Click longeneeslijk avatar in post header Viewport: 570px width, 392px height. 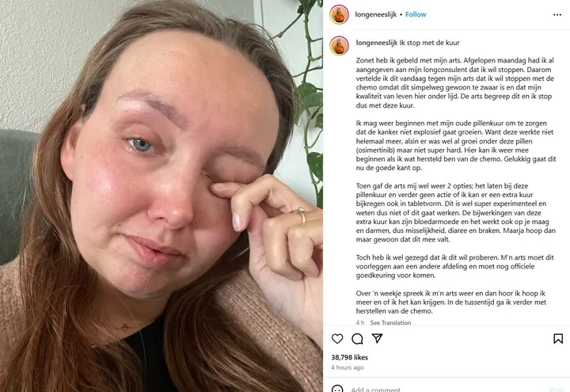339,14
